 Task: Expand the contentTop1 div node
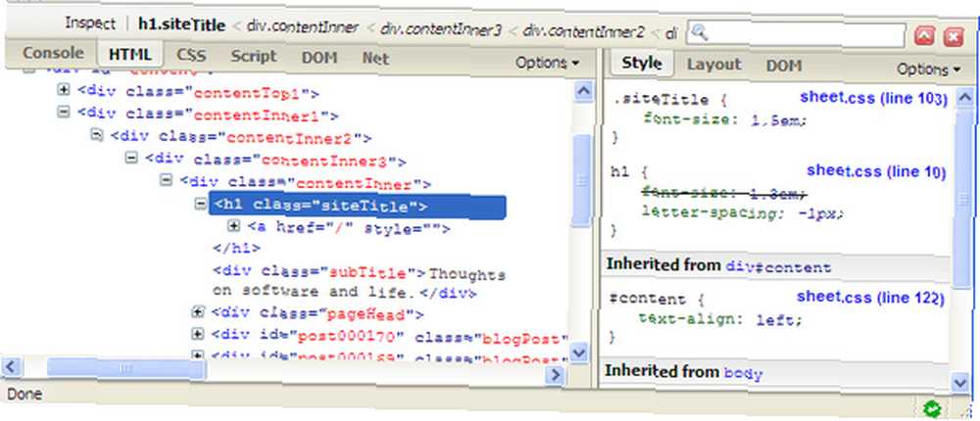click(x=63, y=89)
